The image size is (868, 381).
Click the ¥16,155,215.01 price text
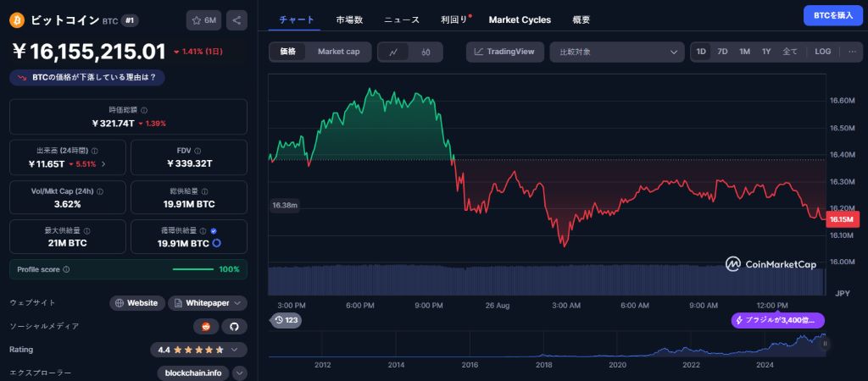pos(88,52)
